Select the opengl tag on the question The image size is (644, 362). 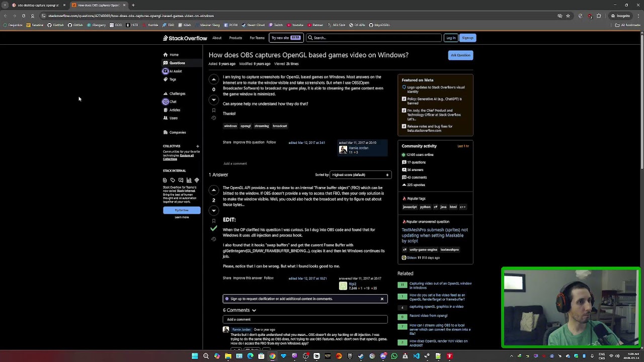coord(246,126)
